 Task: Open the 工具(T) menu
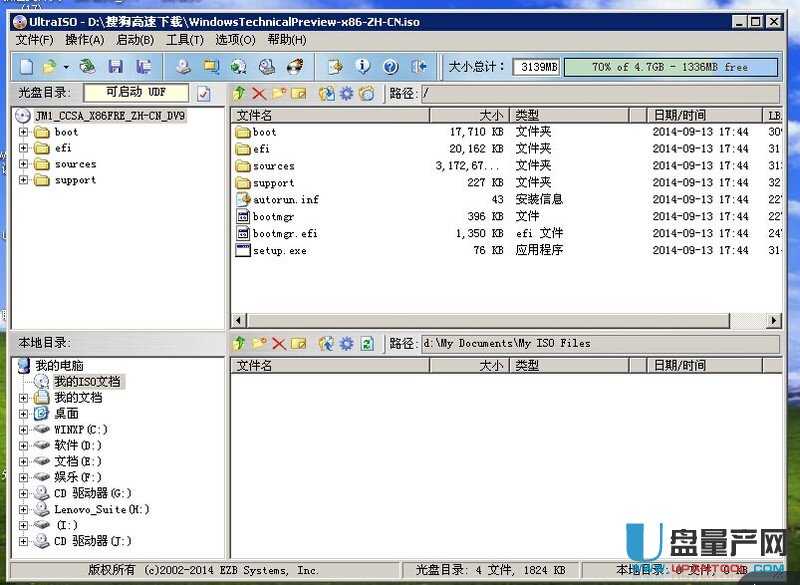[x=185, y=40]
